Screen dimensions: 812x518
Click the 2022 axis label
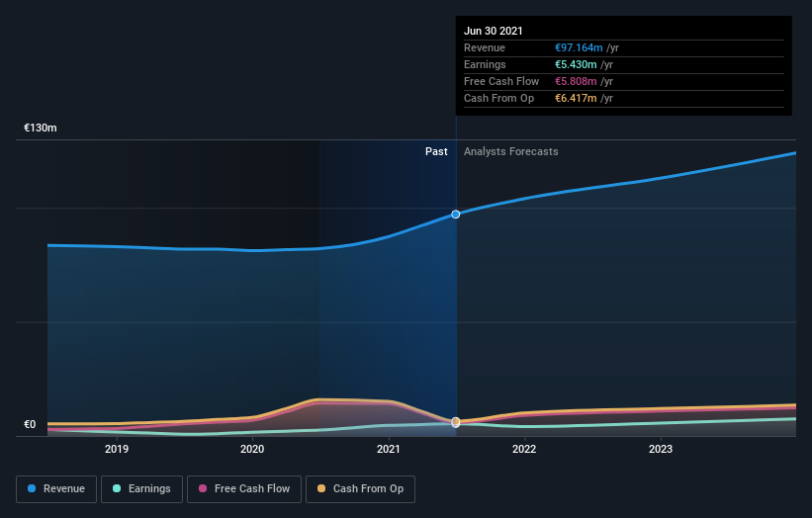point(524,449)
